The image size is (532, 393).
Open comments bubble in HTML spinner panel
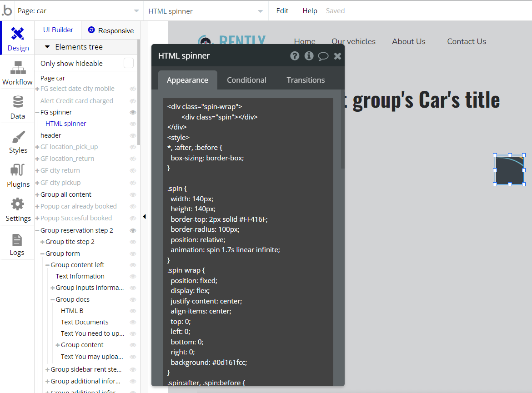point(323,56)
